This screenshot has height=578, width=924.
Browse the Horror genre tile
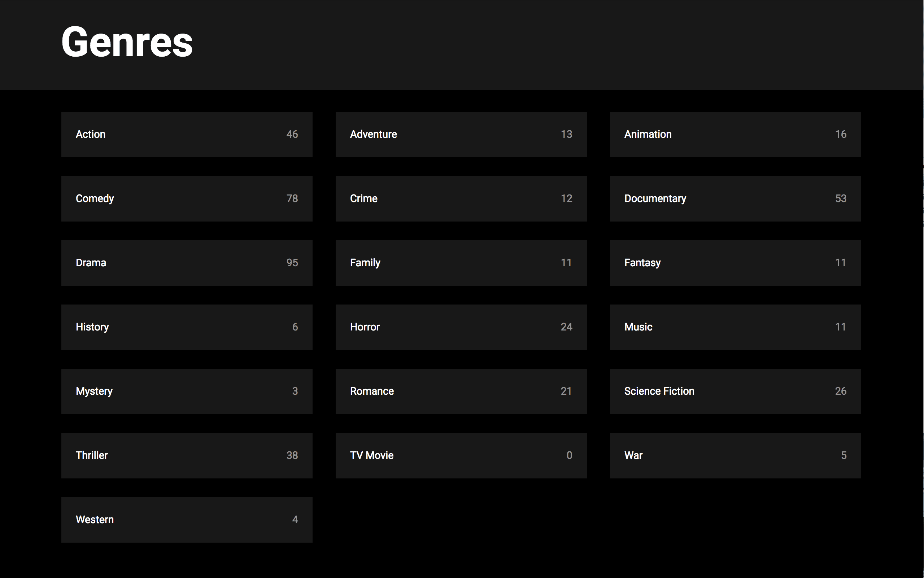click(461, 327)
